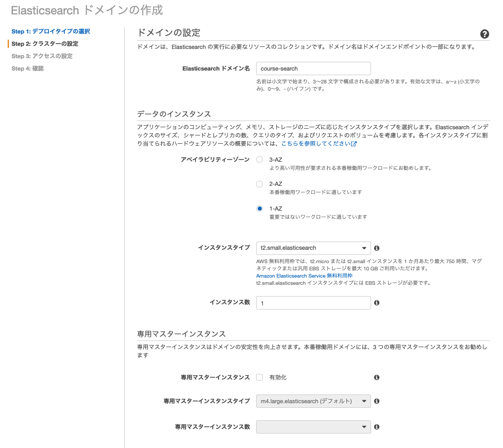Click the Elasticsearch ドメインの作成 page title
The image size is (503, 448).
[87, 10]
